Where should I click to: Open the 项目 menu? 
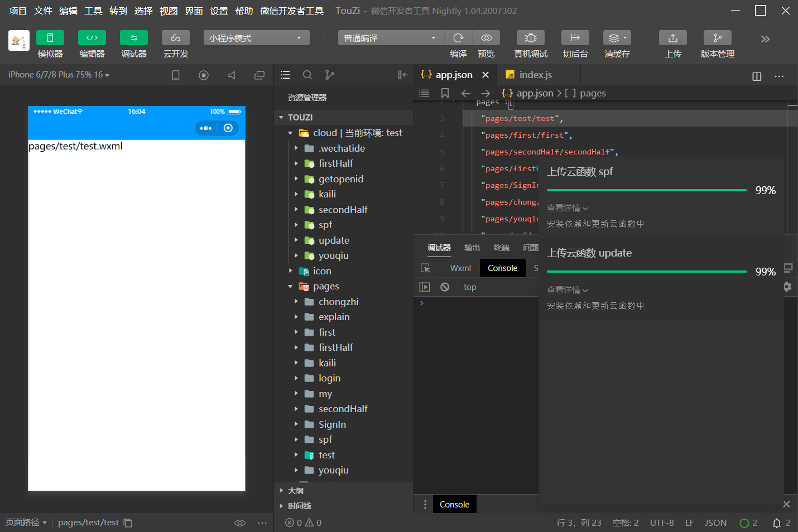tap(18, 11)
